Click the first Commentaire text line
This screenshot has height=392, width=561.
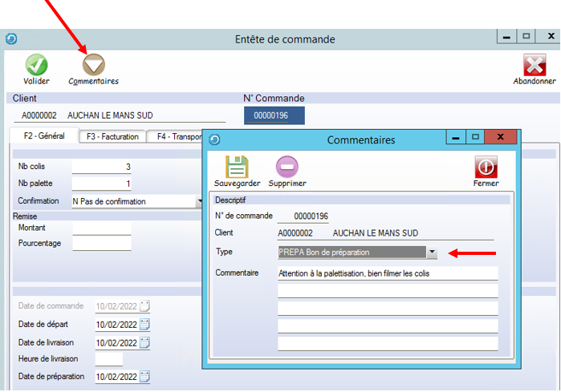[x=388, y=273]
